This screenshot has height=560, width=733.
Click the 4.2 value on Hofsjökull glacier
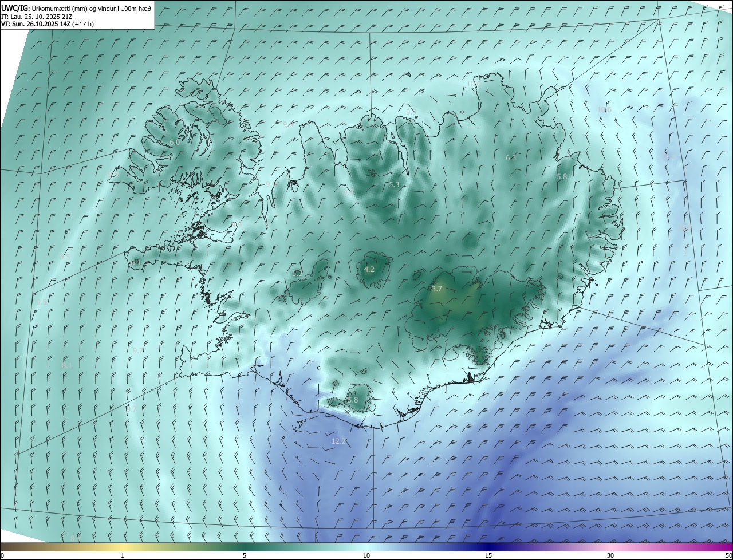369,269
